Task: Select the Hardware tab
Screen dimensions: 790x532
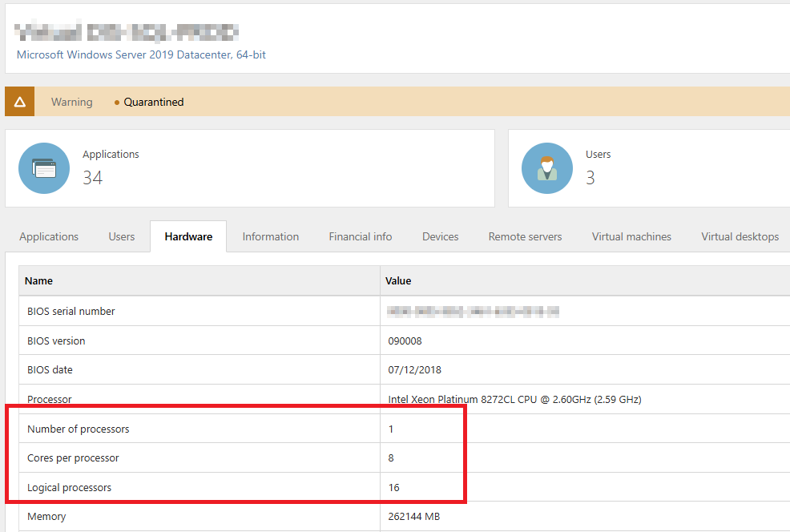Action: (188, 237)
